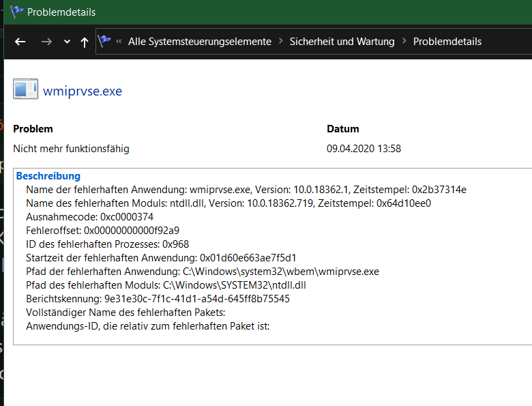The image size is (532, 406).
Task: Go forward using the right arrow
Action: pos(46,42)
